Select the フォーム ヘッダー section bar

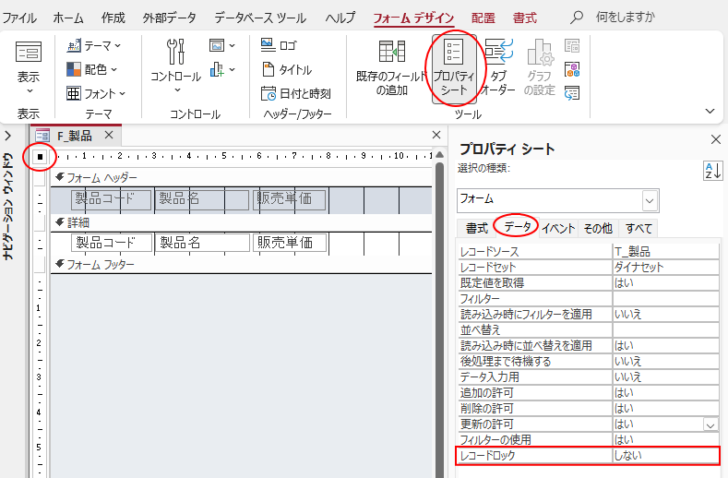[241, 178]
